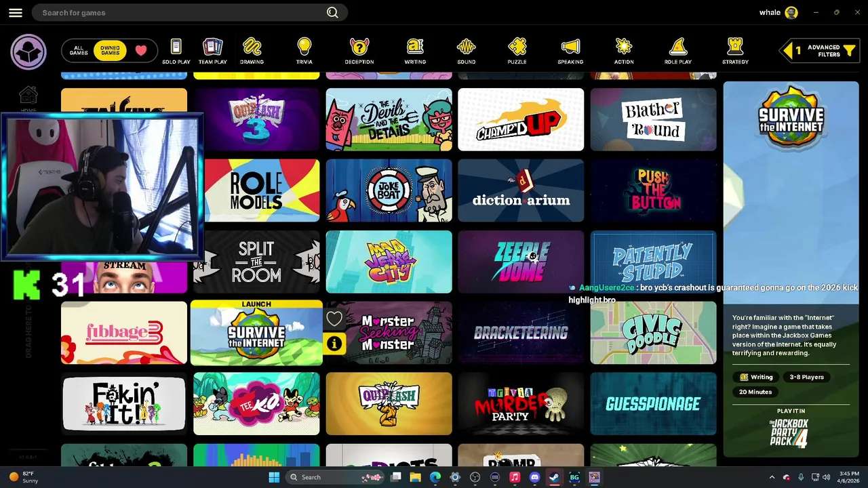Open info icon on Survive the Internet
This screenshot has width=868, height=488.
(334, 344)
